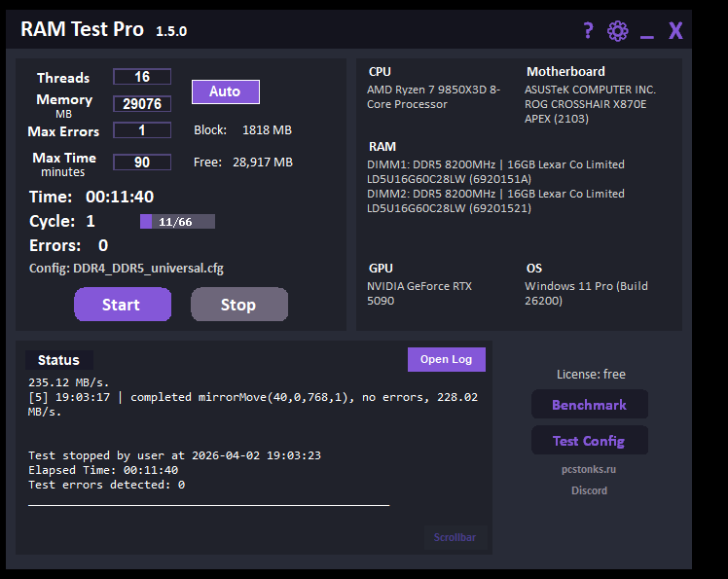Start the memory test
The height and width of the screenshot is (579, 728).
tap(123, 305)
